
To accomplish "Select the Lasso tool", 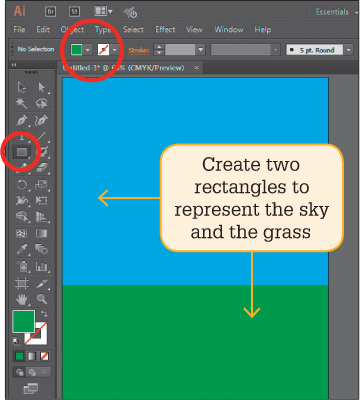I will (41, 104).
